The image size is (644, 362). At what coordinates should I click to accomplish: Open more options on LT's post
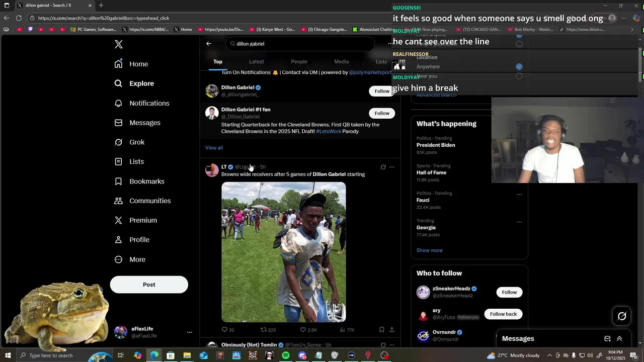tap(392, 167)
